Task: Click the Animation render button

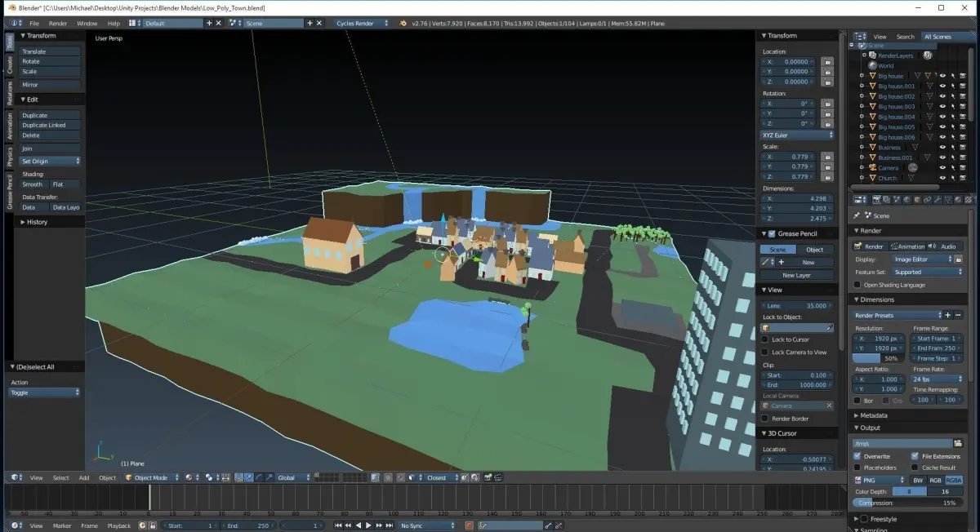Action: pyautogui.click(x=907, y=246)
